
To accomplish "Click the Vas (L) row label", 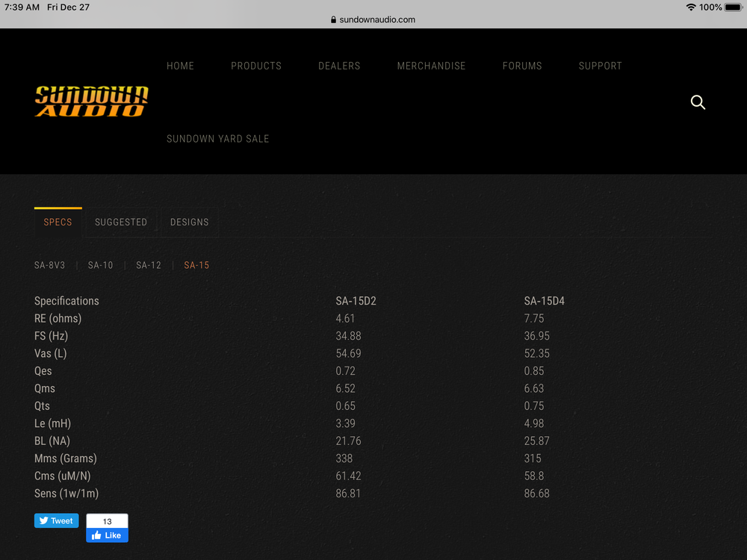I will 51,354.
